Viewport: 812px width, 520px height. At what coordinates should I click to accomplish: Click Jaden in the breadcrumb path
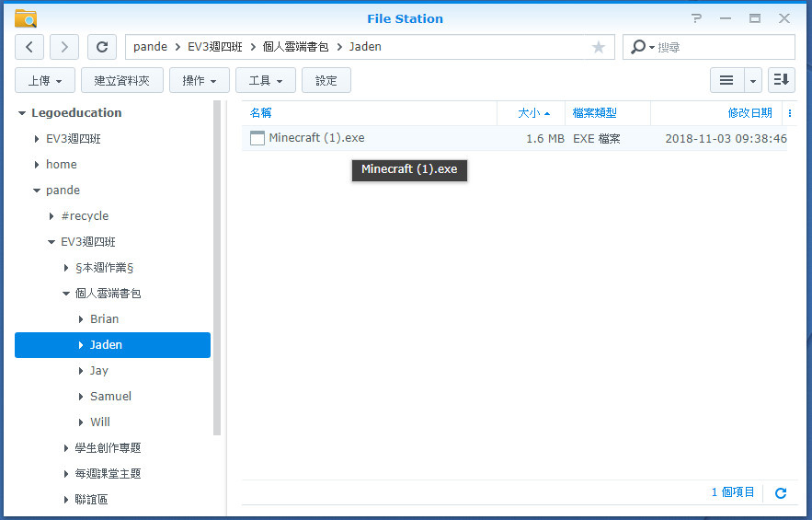pyautogui.click(x=365, y=47)
